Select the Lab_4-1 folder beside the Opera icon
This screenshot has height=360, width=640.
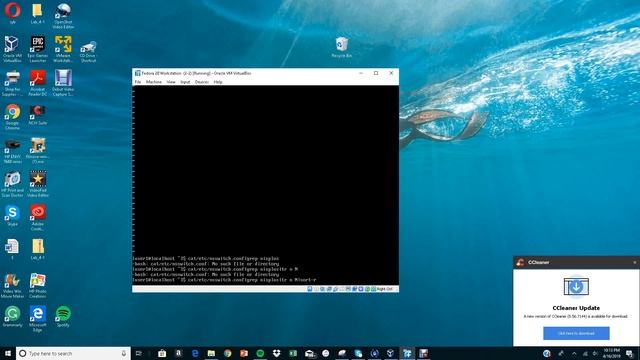coord(37,13)
